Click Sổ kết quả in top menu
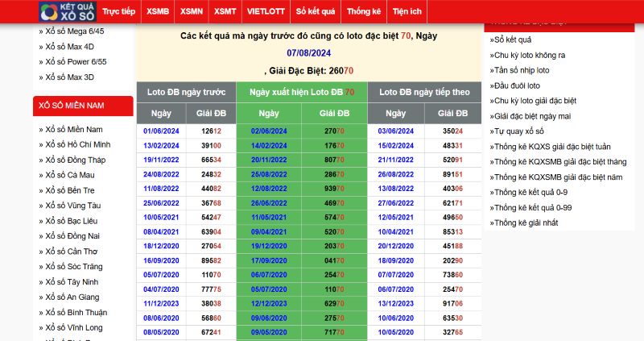Screen dimensions: 644x341 coord(315,12)
